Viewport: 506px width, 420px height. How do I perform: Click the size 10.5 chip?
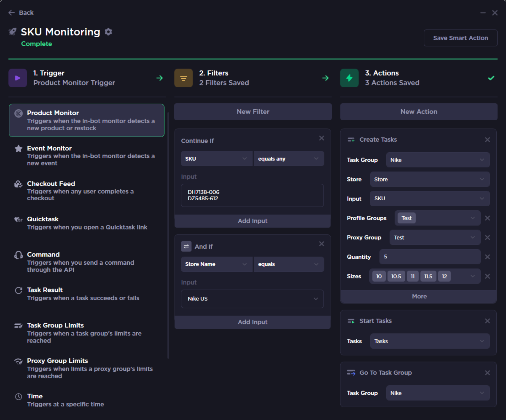pos(396,276)
